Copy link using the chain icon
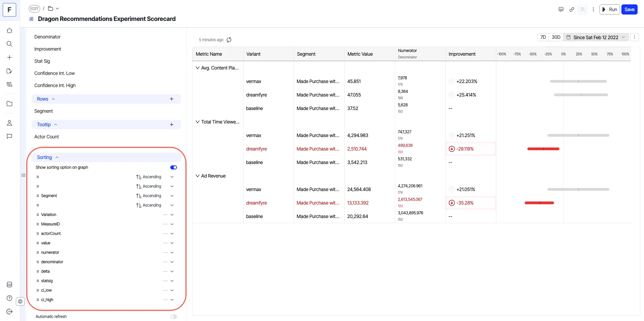The image size is (644, 321). (x=572, y=9)
